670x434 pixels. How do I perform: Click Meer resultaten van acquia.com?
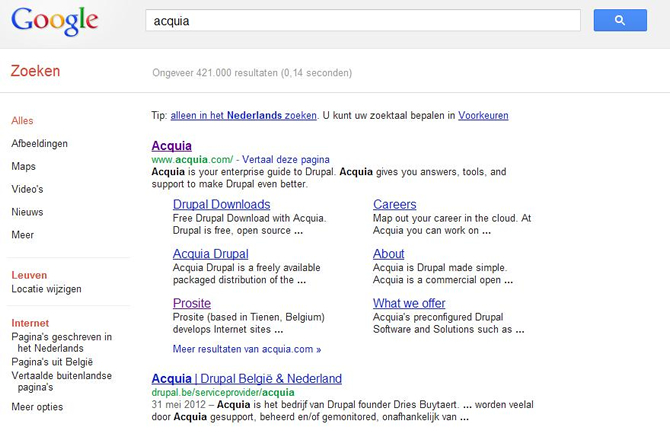click(x=247, y=349)
